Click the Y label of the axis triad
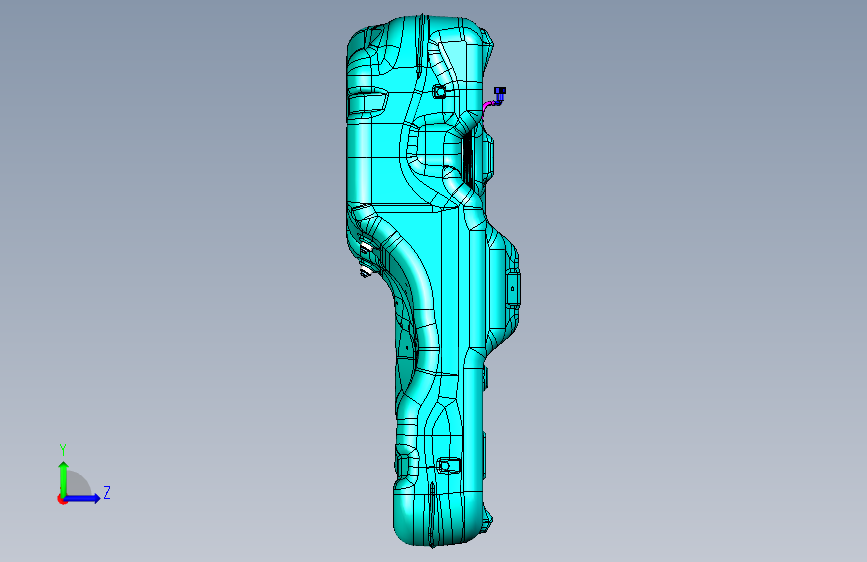Viewport: 867px width, 562px height. 63,450
